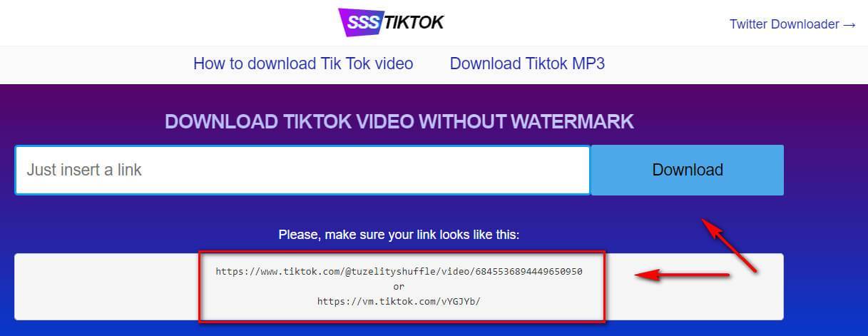Click the red arrow pointing at example links
Viewport: 868px width, 336px height.
[682, 275]
